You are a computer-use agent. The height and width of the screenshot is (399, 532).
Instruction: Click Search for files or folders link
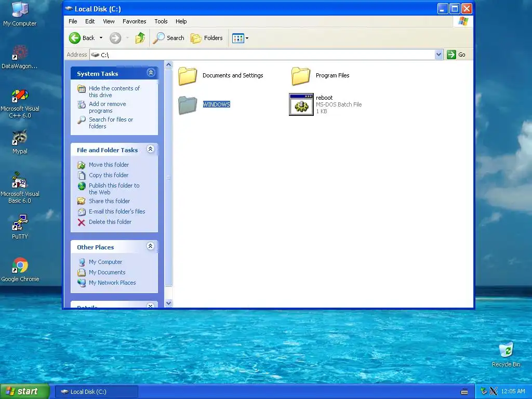tap(111, 123)
